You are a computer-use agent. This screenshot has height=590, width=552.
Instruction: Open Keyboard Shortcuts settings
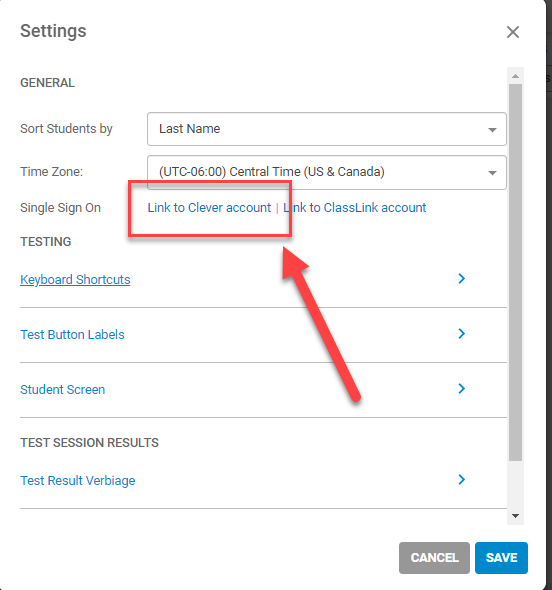(x=75, y=280)
